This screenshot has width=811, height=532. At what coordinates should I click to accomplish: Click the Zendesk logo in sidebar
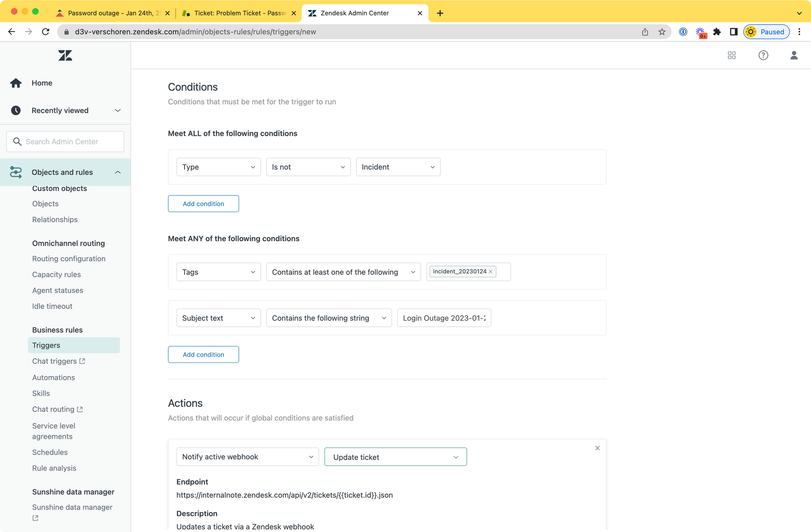tap(65, 56)
